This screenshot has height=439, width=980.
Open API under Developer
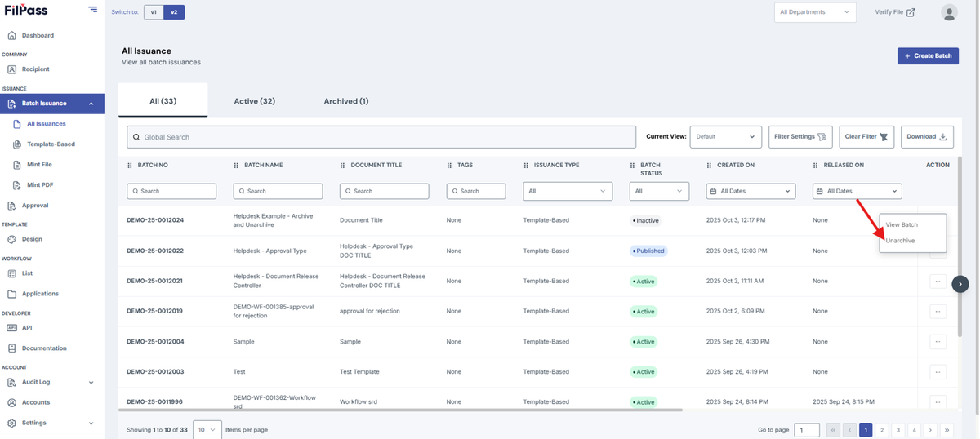(x=27, y=327)
